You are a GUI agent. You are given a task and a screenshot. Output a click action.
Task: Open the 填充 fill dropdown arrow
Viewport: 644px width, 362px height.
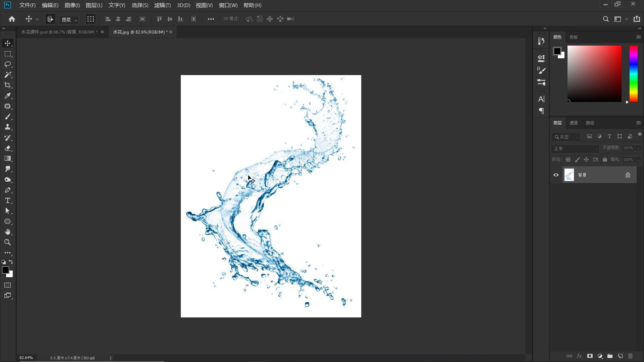(638, 160)
